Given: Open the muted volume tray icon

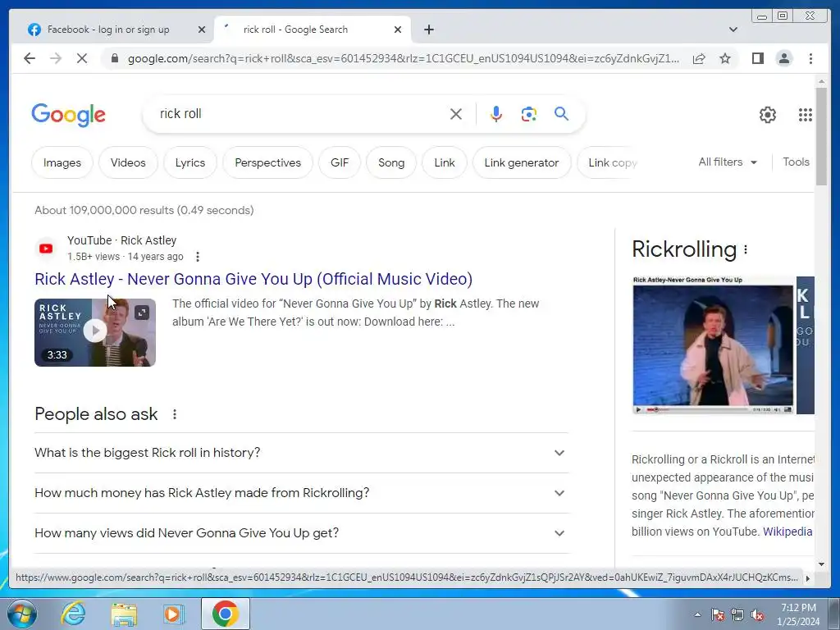Looking at the screenshot, I should pos(757,615).
